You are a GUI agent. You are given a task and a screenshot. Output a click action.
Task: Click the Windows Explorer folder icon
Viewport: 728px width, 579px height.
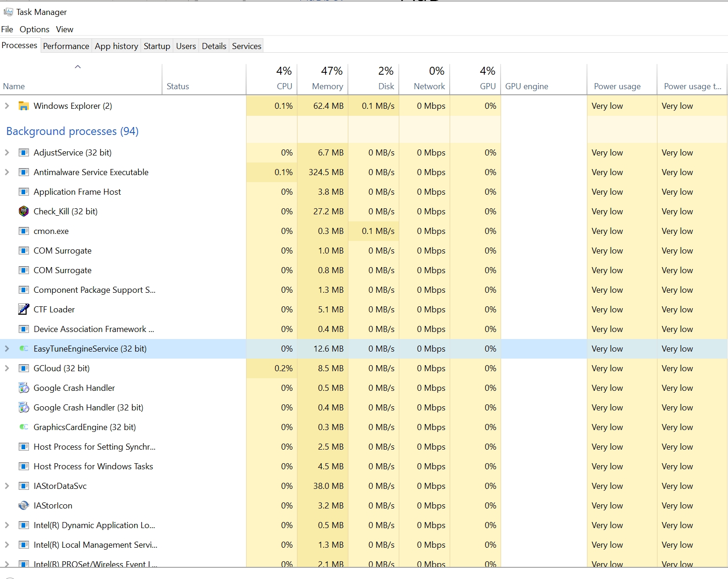[23, 106]
